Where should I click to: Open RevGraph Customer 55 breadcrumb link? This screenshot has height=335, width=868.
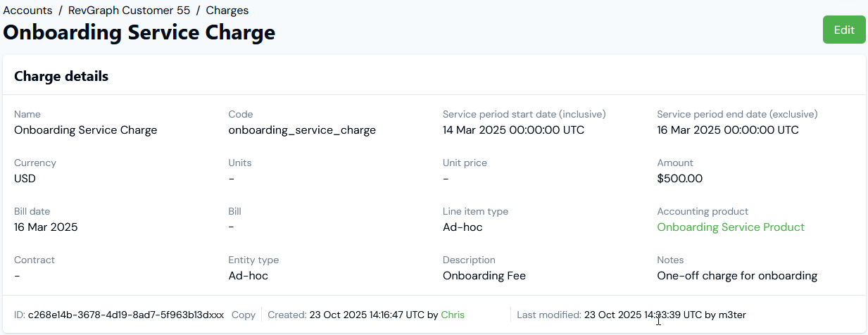[x=129, y=11]
